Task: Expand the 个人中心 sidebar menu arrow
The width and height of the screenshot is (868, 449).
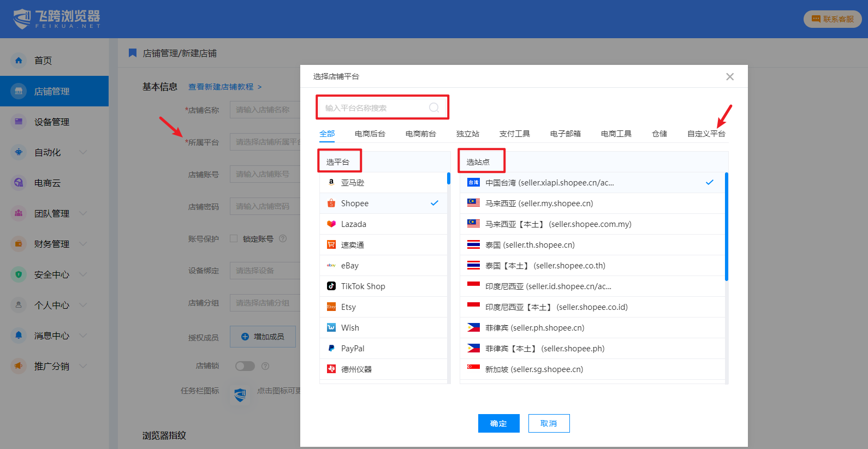Action: 83,305
